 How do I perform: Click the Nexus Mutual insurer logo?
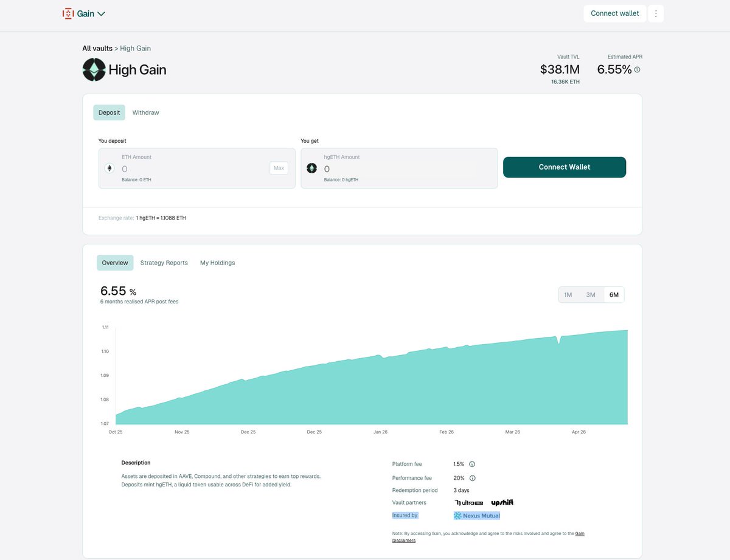tap(477, 516)
